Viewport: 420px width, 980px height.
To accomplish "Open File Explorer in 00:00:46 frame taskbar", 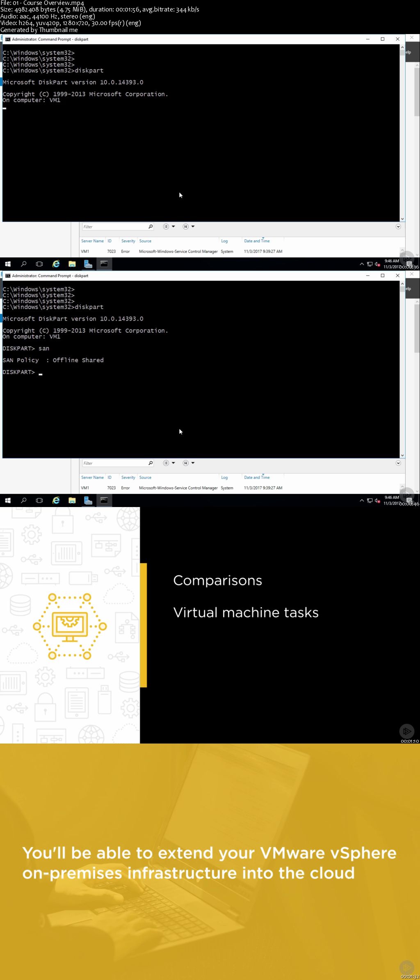I will pyautogui.click(x=72, y=500).
